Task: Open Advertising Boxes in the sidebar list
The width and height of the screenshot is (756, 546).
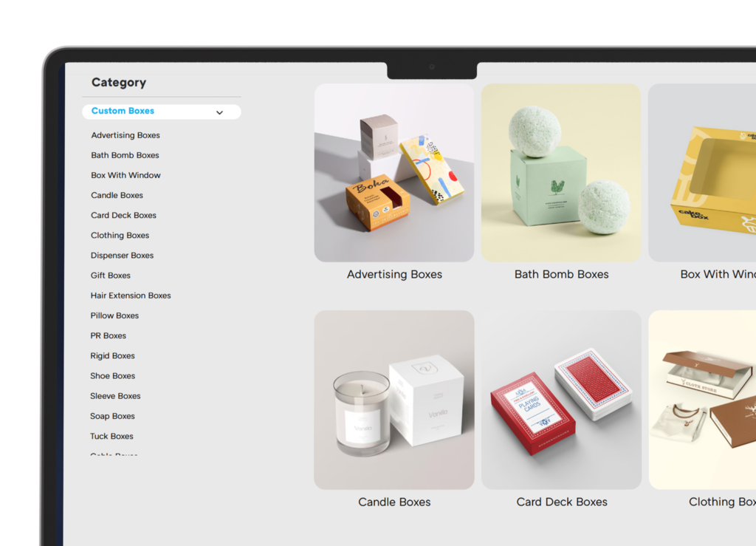Action: [x=126, y=135]
